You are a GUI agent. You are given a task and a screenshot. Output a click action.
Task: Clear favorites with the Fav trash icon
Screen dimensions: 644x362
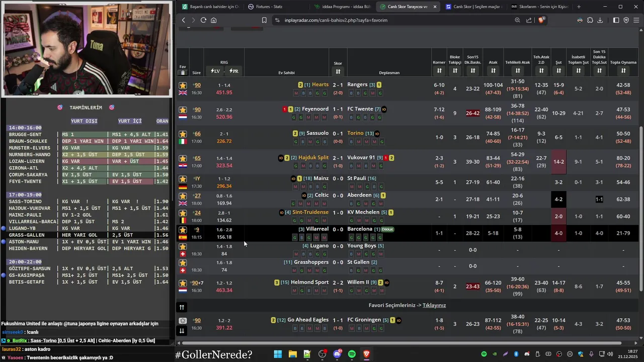point(183,73)
